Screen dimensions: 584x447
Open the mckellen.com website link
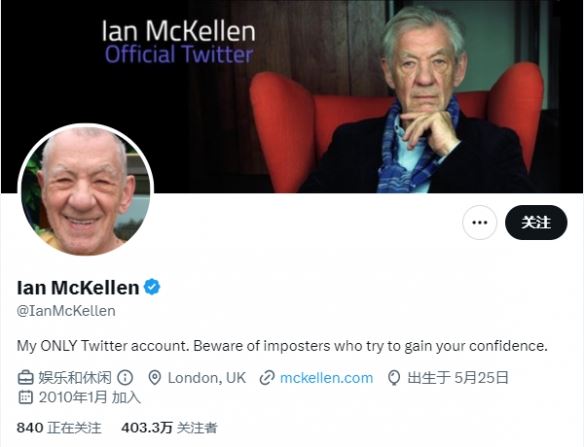[x=326, y=378]
